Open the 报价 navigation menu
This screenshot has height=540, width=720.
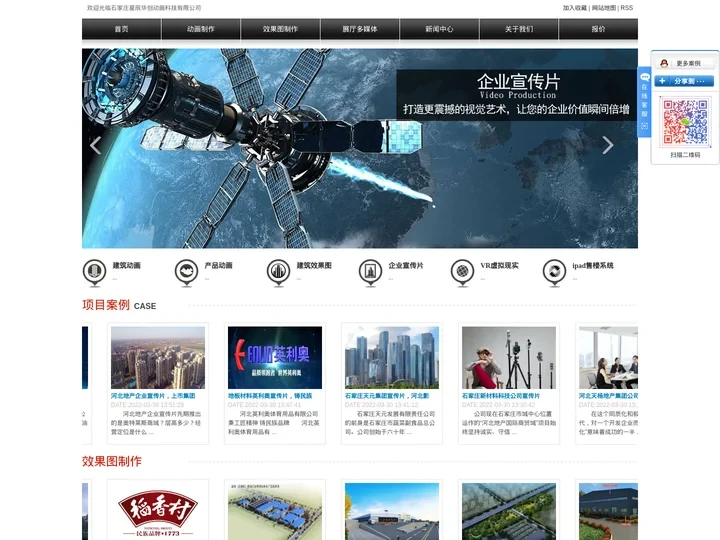tap(598, 29)
